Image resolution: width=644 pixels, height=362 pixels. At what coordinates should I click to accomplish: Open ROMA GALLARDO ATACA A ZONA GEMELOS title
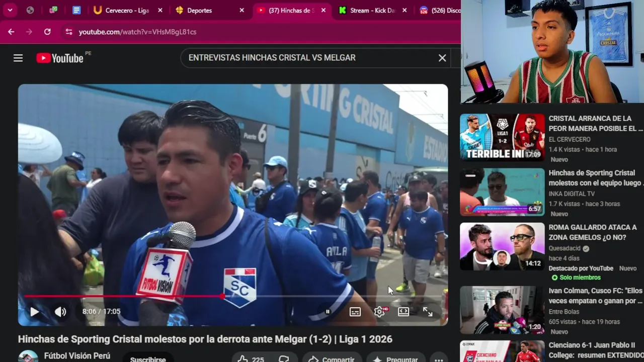(x=593, y=232)
